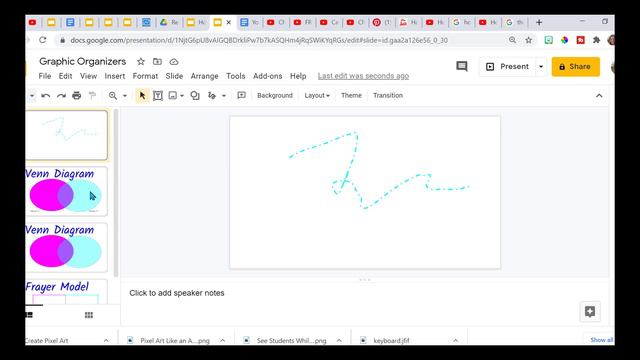Expand Pixel Art Like an A...png download options

pyautogui.click(x=222, y=340)
